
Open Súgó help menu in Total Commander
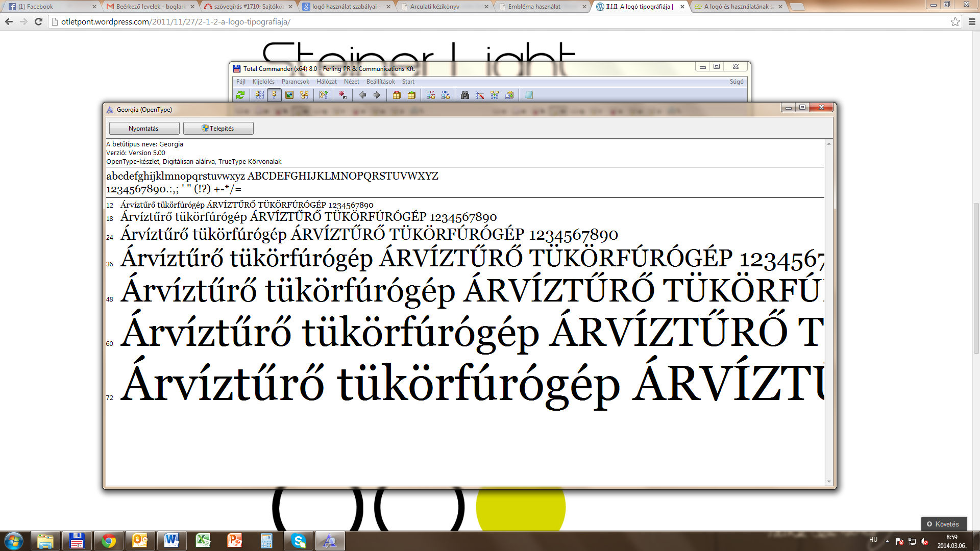pyautogui.click(x=737, y=82)
